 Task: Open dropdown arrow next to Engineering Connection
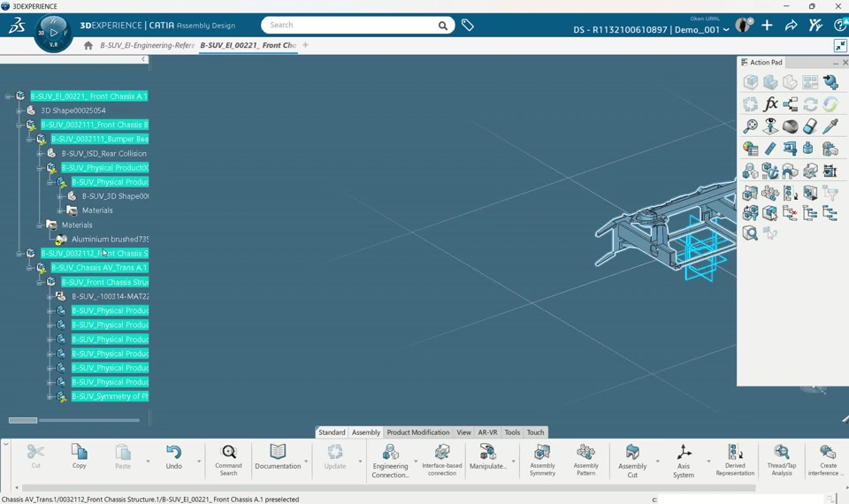tap(416, 462)
